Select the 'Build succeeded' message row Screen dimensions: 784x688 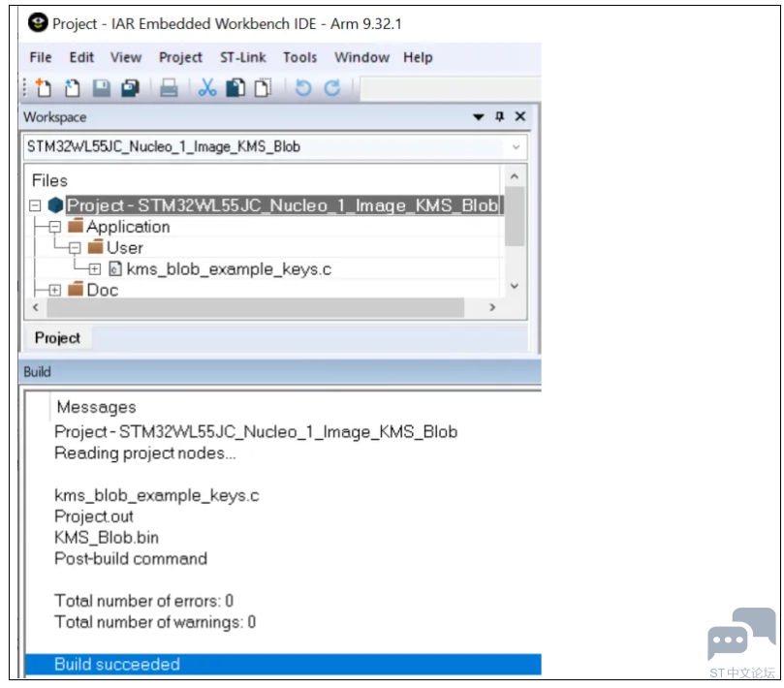coord(283,665)
